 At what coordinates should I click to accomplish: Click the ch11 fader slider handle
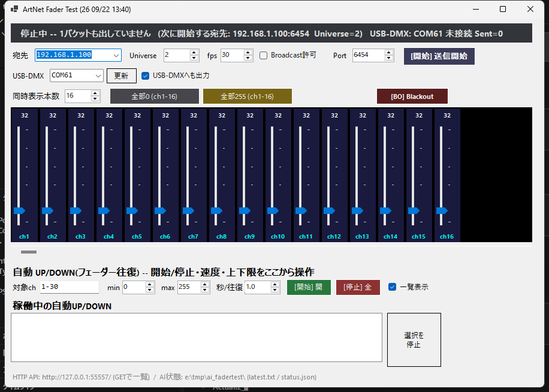tap(301, 211)
